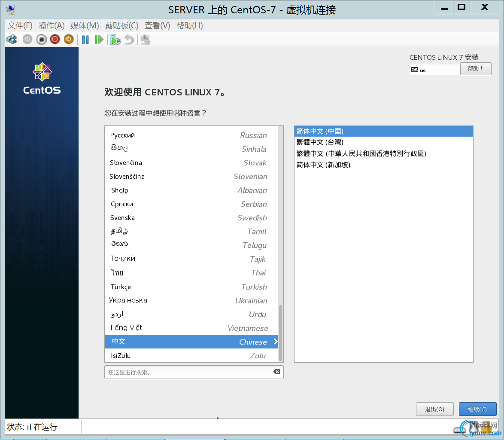Select Svenska Swedish language row
The image size is (504, 440).
tap(191, 218)
